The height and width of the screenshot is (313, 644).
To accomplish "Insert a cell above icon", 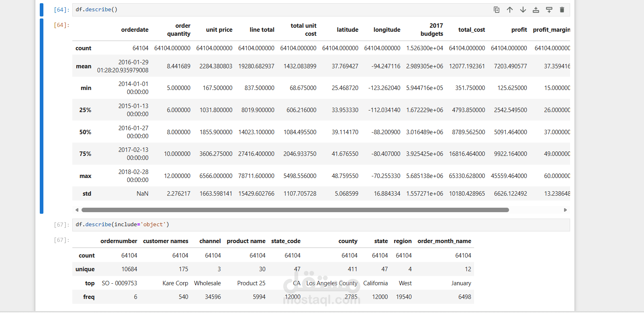I will [536, 10].
